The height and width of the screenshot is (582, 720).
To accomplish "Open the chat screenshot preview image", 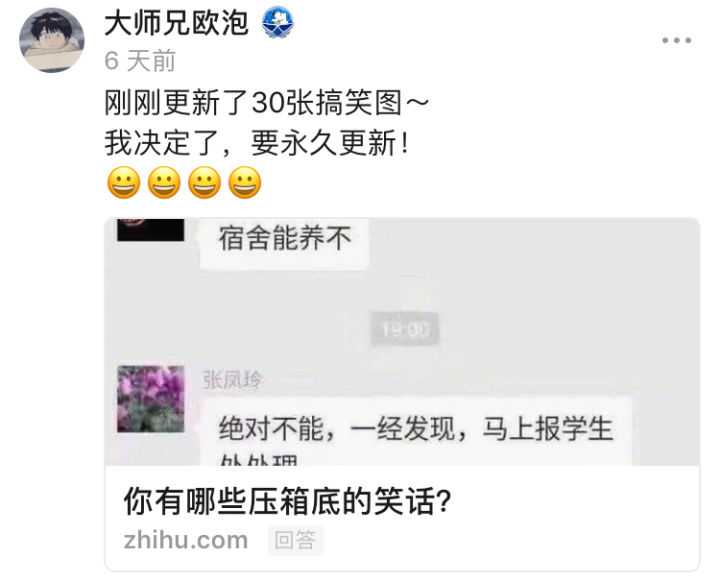I will (402, 342).
